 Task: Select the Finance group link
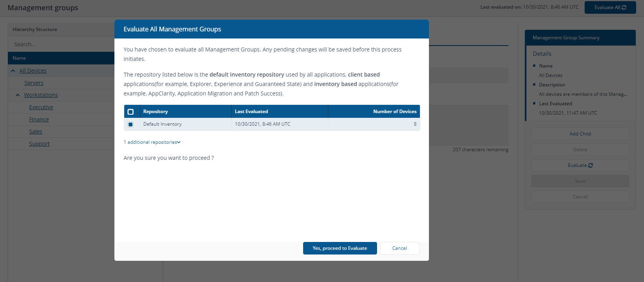point(39,119)
